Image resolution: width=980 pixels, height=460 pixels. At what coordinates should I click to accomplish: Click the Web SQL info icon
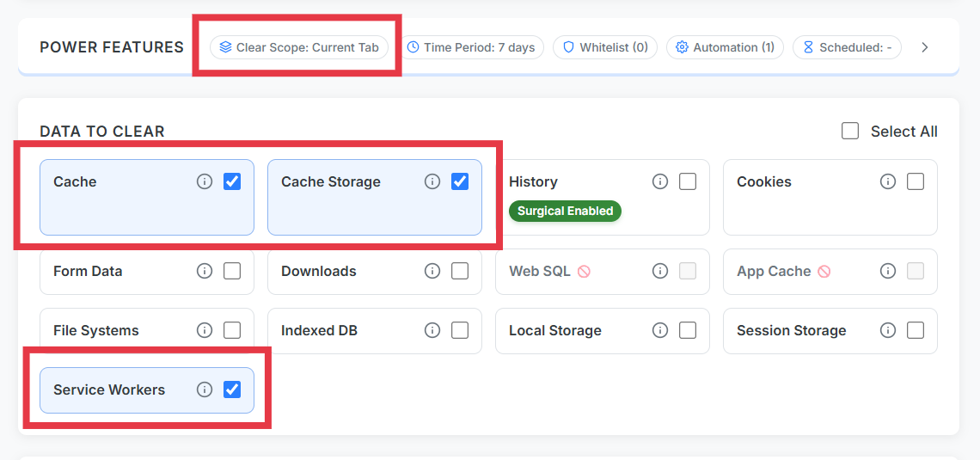coord(660,271)
